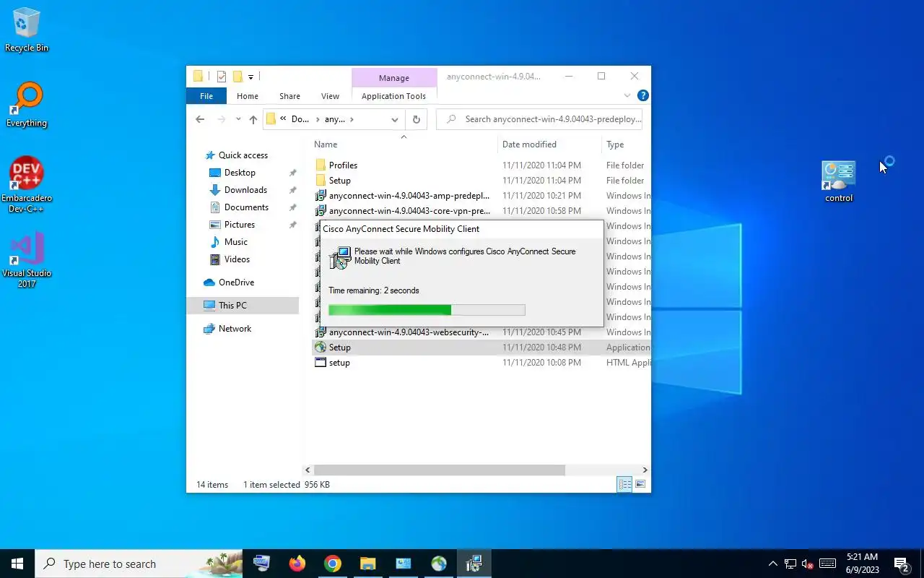Switch to the View ribbon tab
The height and width of the screenshot is (578, 924).
click(x=330, y=96)
